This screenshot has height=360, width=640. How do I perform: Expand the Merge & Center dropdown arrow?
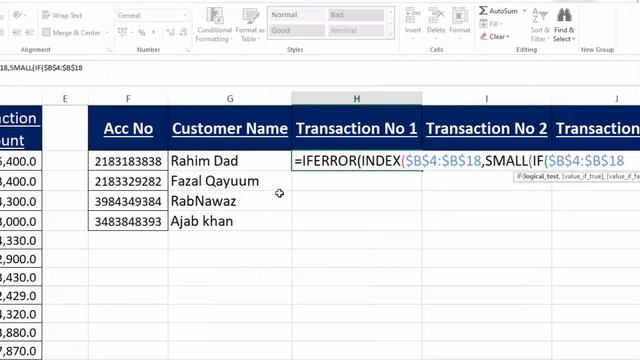point(107,33)
